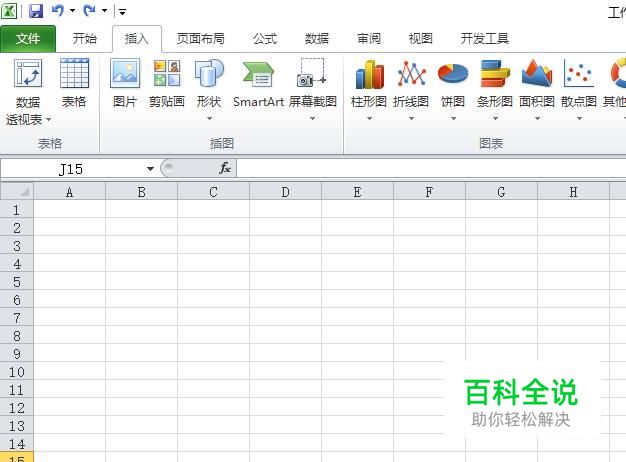Select column D header
The height and width of the screenshot is (462, 626).
(285, 192)
